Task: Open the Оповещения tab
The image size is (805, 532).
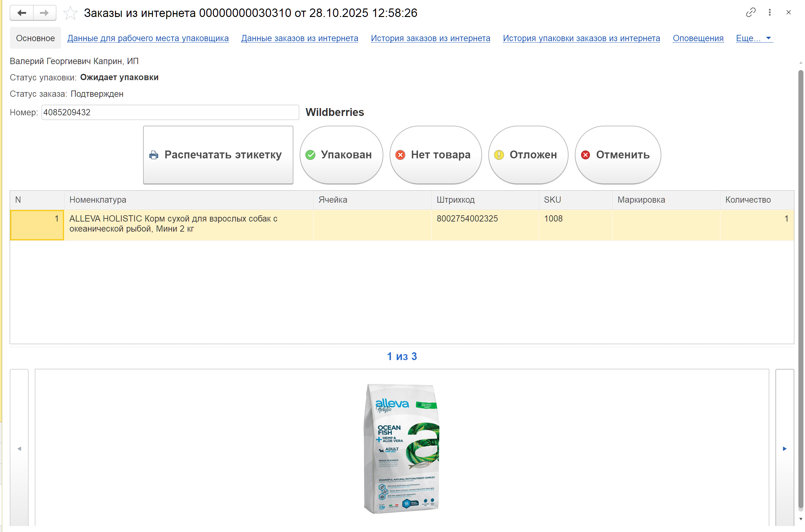Action: coord(698,38)
